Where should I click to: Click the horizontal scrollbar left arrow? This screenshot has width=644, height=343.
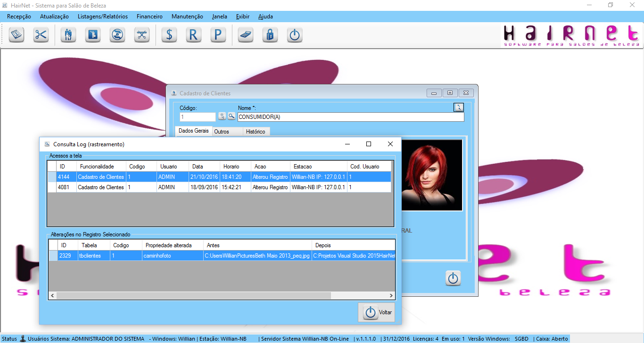53,295
